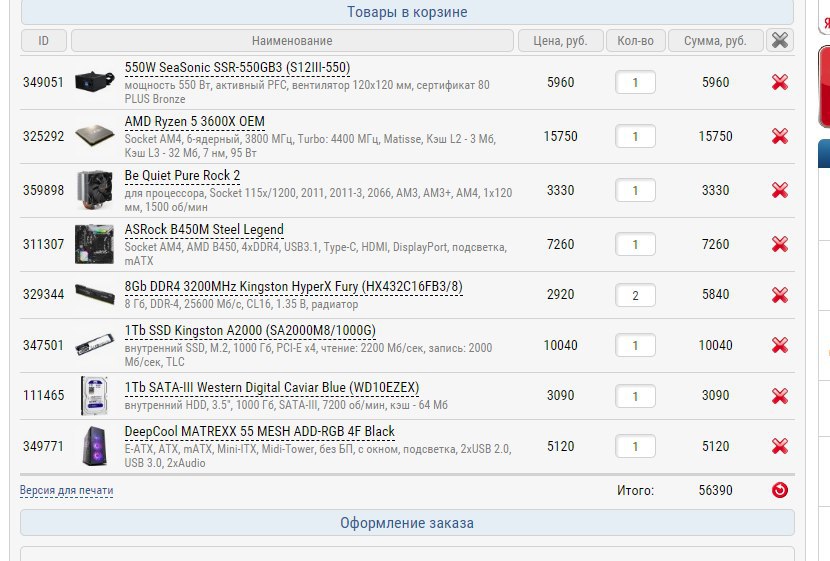Click the unit price 2920 for RAM
The height and width of the screenshot is (561, 830).
click(561, 294)
